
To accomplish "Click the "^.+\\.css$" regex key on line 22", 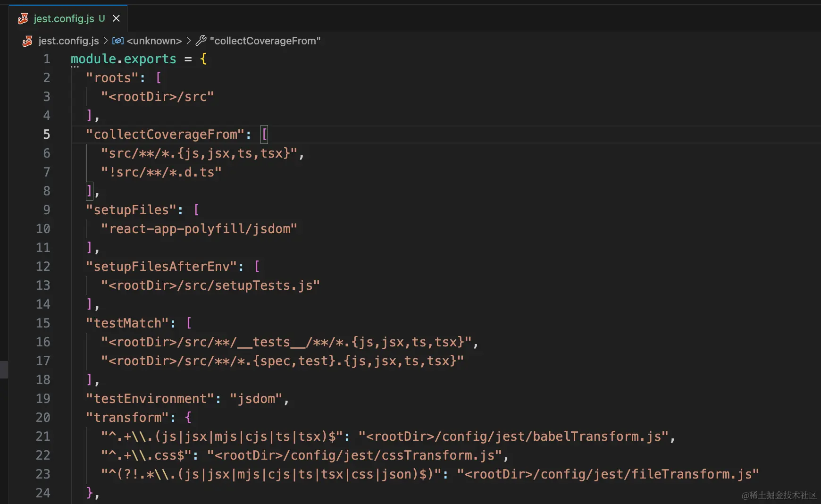I will click(146, 455).
